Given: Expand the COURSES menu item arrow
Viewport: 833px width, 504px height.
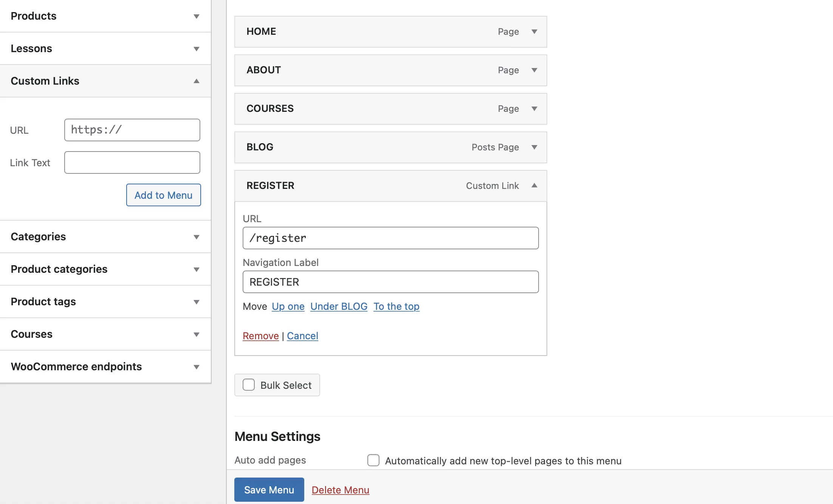Looking at the screenshot, I should pyautogui.click(x=534, y=109).
